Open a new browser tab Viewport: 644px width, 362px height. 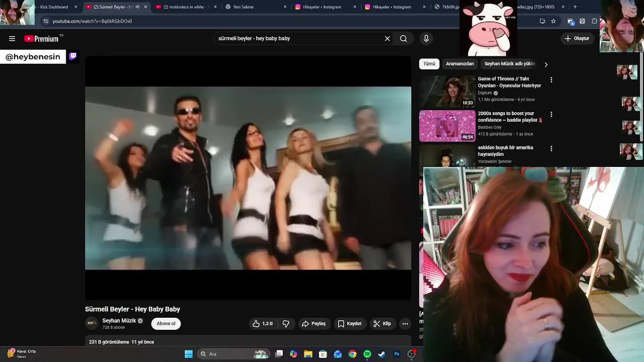click(x=575, y=7)
